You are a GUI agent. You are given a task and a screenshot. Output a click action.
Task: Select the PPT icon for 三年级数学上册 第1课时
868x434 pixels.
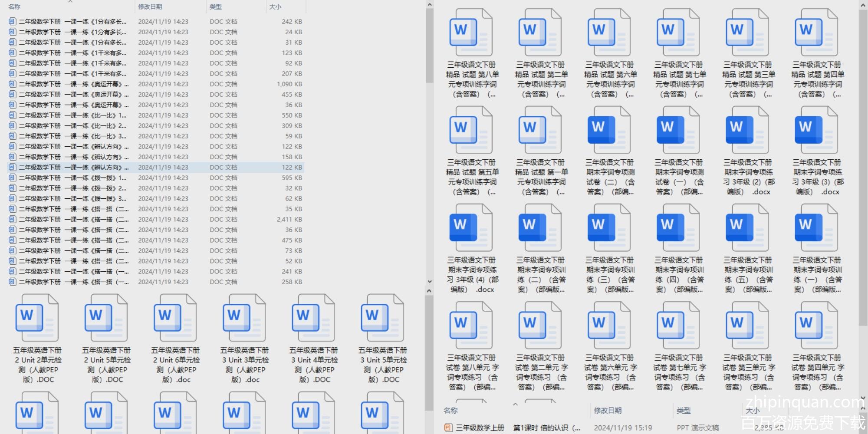coord(448,427)
